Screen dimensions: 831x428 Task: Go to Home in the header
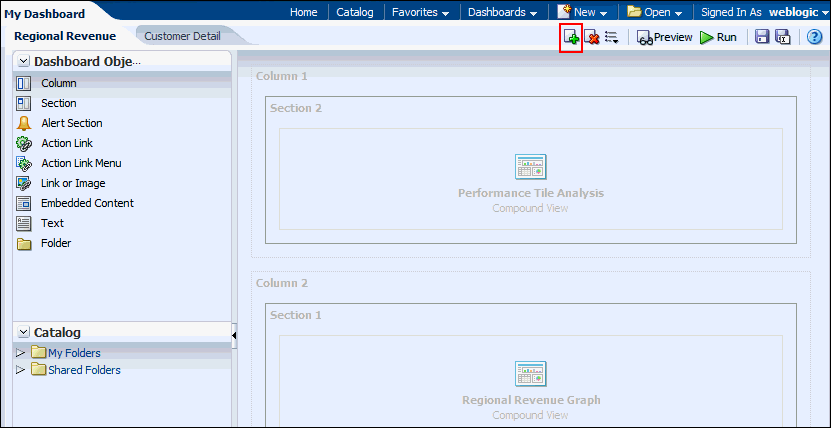click(304, 12)
